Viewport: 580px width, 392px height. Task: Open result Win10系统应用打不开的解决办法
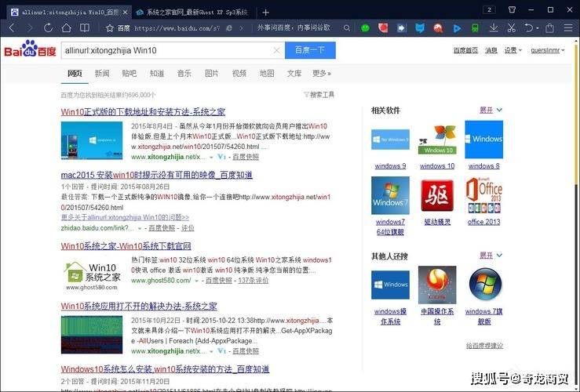click(139, 307)
